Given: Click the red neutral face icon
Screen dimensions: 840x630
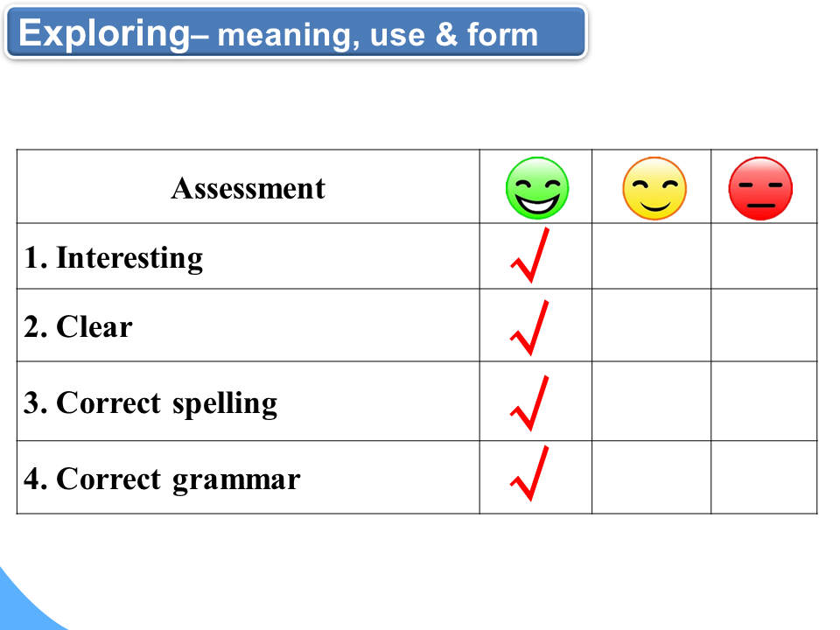Looking at the screenshot, I should tap(760, 188).
